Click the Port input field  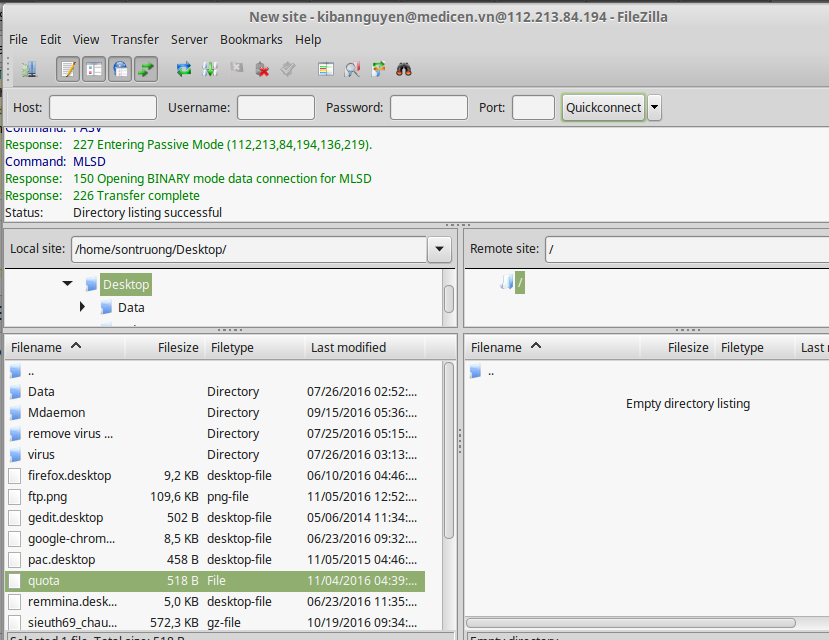(533, 107)
